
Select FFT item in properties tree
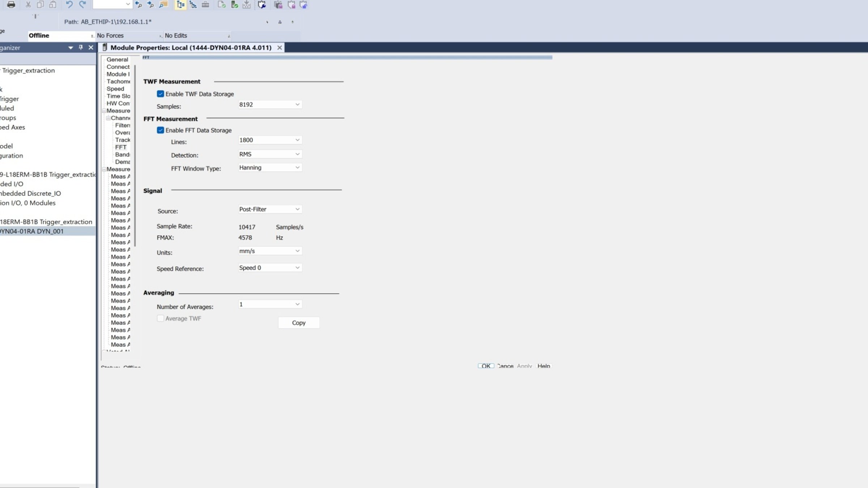click(x=121, y=147)
